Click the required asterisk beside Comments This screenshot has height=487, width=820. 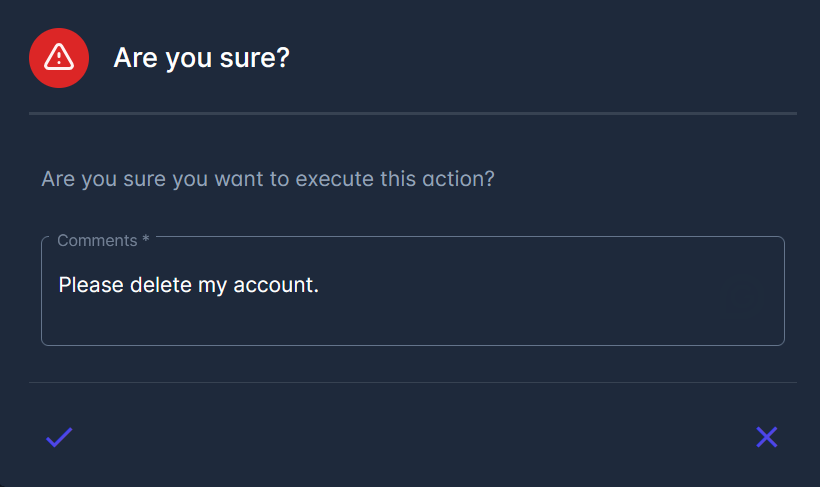[146, 241]
